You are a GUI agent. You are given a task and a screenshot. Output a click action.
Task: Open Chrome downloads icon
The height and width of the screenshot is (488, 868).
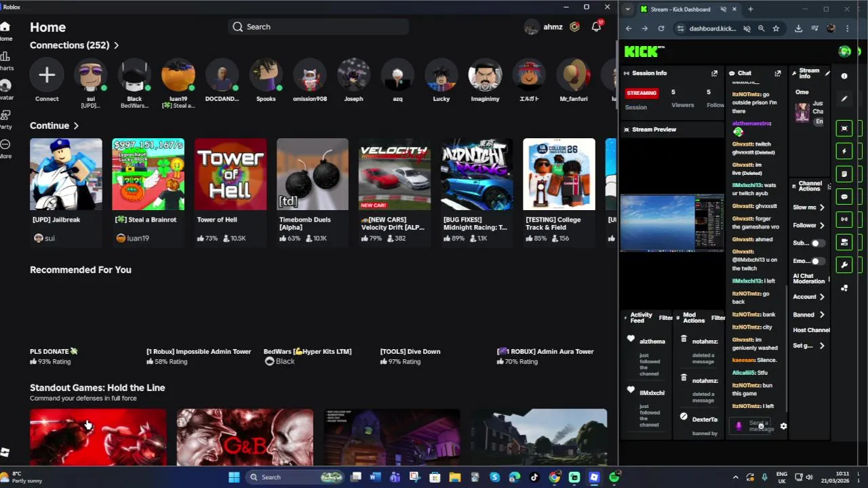(x=798, y=28)
